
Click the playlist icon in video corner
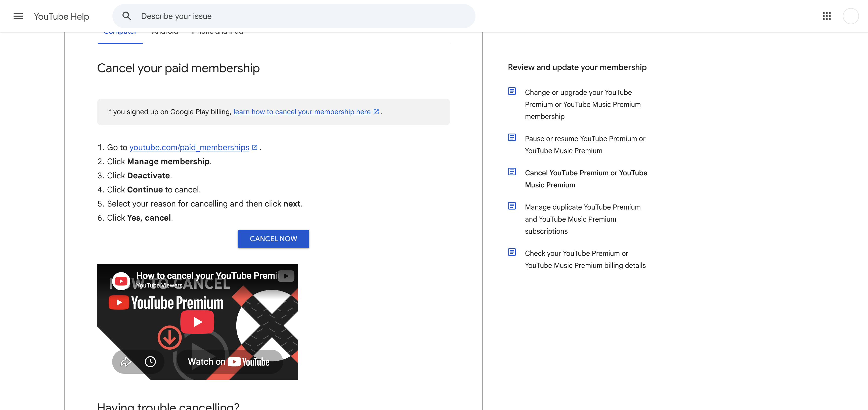286,276
